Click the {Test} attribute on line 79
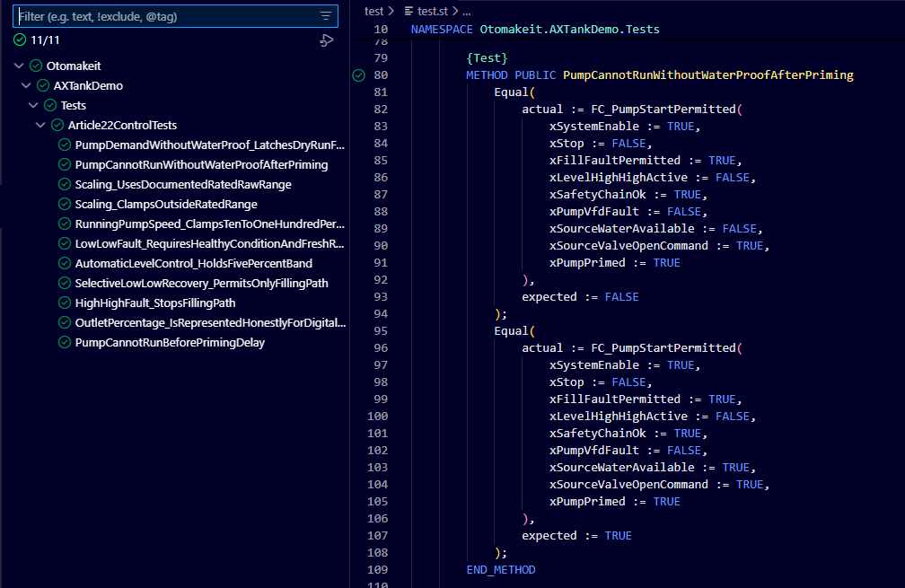The image size is (905, 588). coord(488,57)
